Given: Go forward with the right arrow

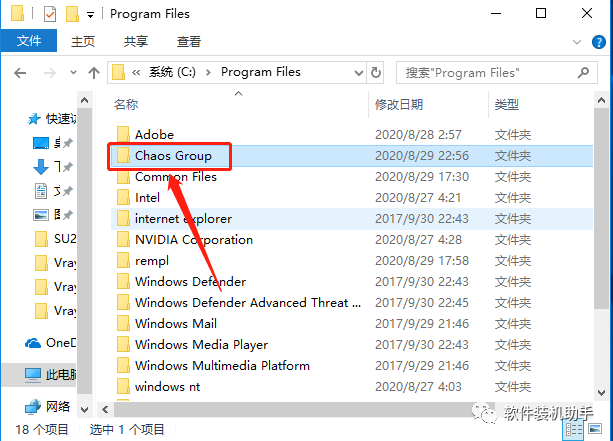Looking at the screenshot, I should click(x=50, y=73).
